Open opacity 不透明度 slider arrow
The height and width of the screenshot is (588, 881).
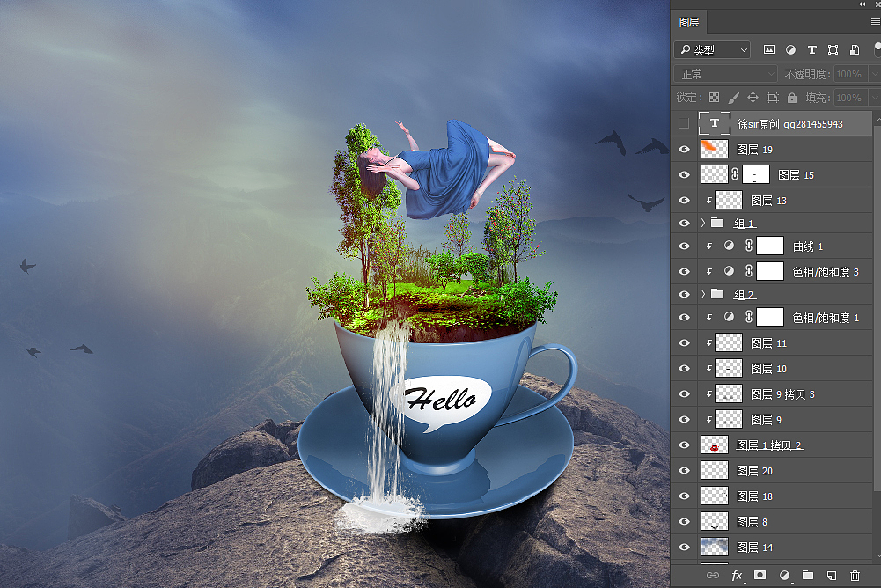pyautogui.click(x=875, y=74)
